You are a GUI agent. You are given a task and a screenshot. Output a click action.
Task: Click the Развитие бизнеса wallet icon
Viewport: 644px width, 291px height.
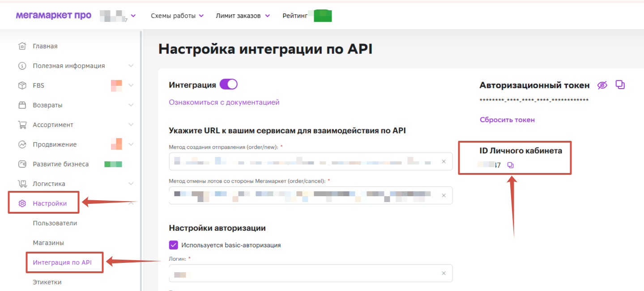[x=22, y=164]
